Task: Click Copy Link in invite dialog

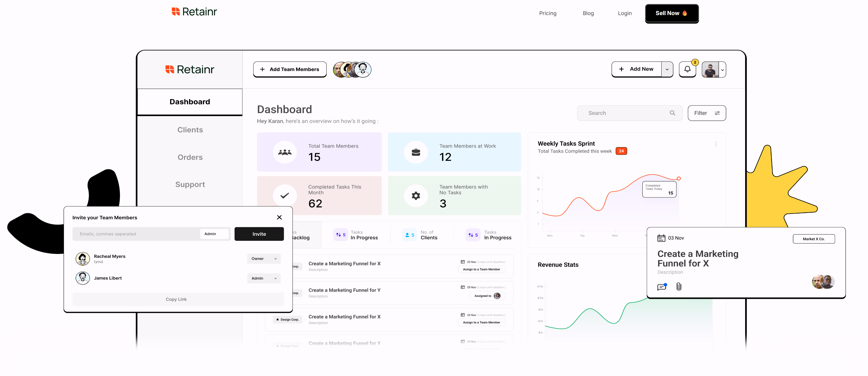Action: pos(176,299)
